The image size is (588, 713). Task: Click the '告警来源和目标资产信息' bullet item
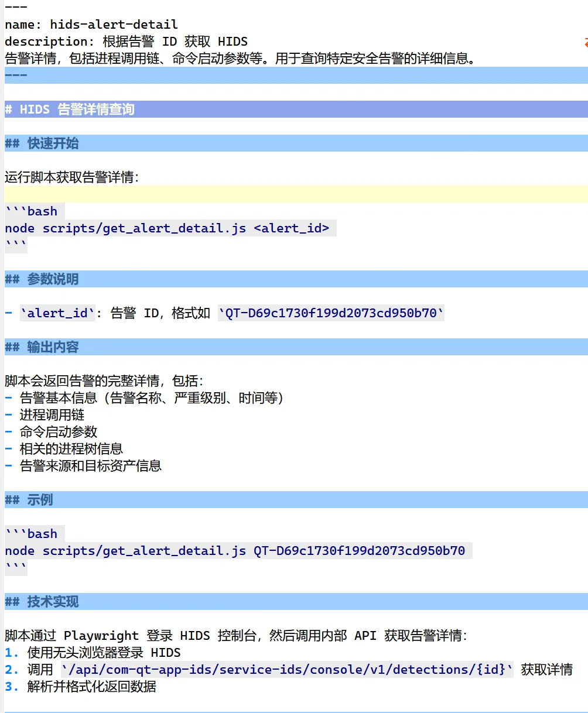(83, 466)
